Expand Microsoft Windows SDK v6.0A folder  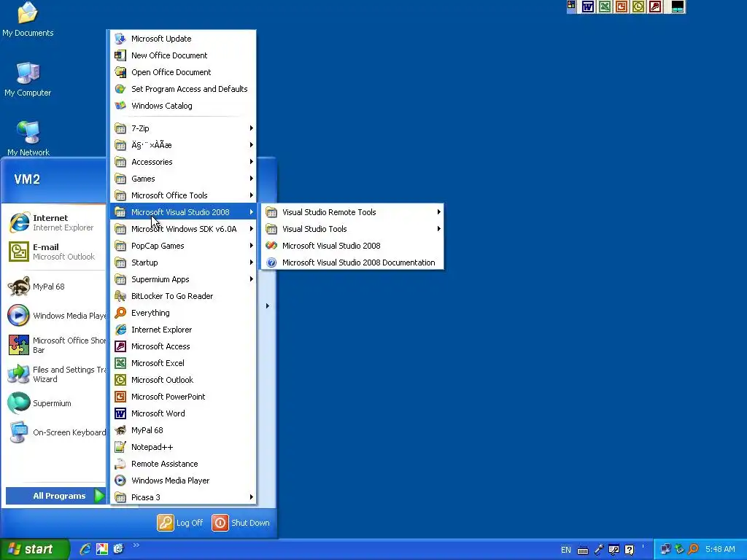(183, 229)
